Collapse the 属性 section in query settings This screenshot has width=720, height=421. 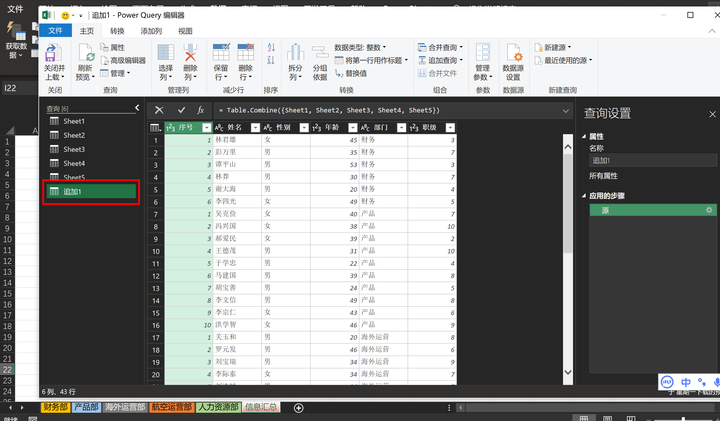pyautogui.click(x=584, y=136)
